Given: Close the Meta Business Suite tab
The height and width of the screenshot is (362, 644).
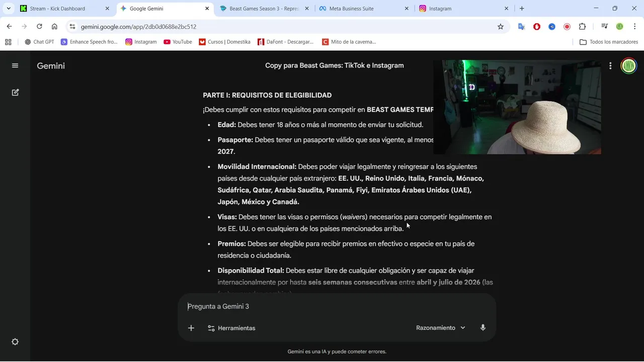Looking at the screenshot, I should coord(407,9).
